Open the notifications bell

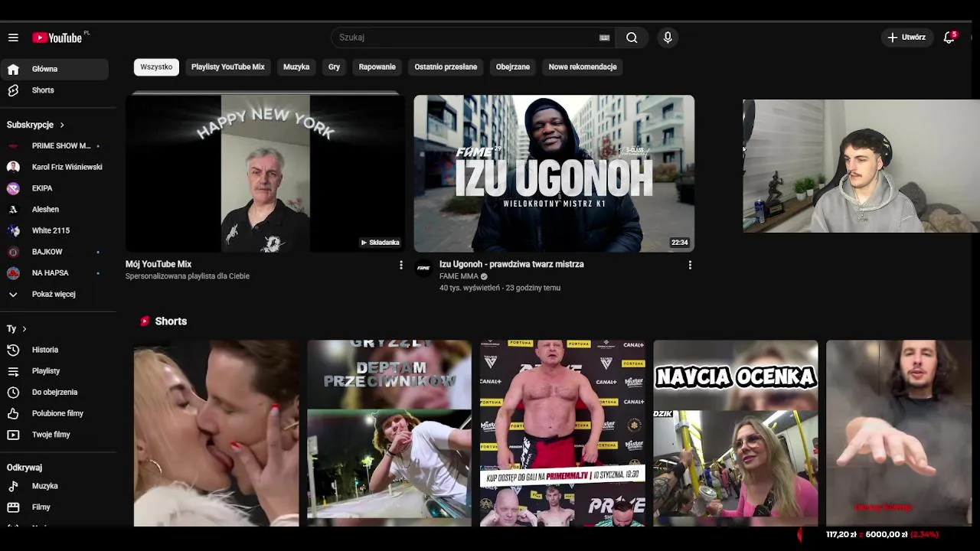tap(949, 37)
